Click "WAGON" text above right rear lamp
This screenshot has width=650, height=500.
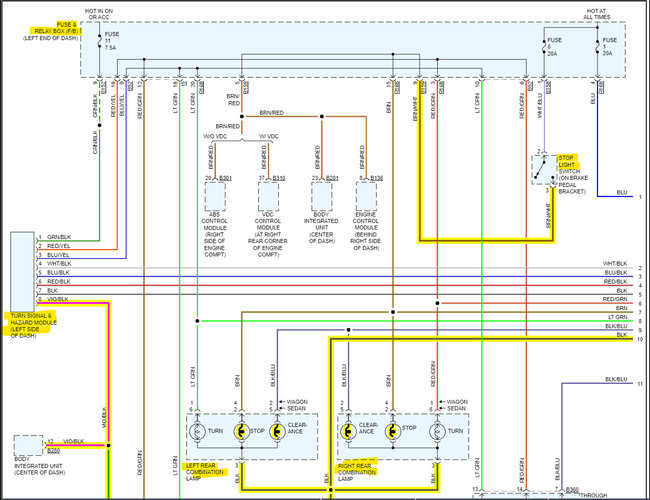(x=457, y=402)
